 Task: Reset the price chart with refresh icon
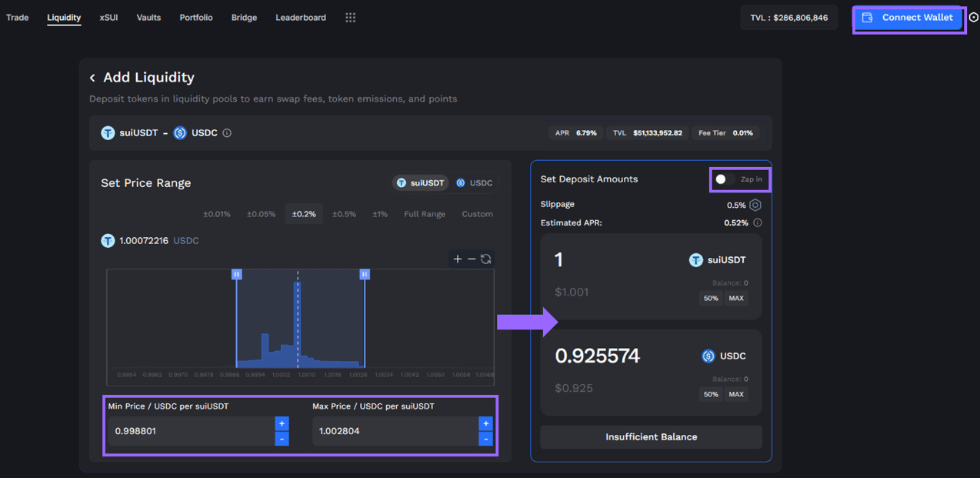point(486,259)
